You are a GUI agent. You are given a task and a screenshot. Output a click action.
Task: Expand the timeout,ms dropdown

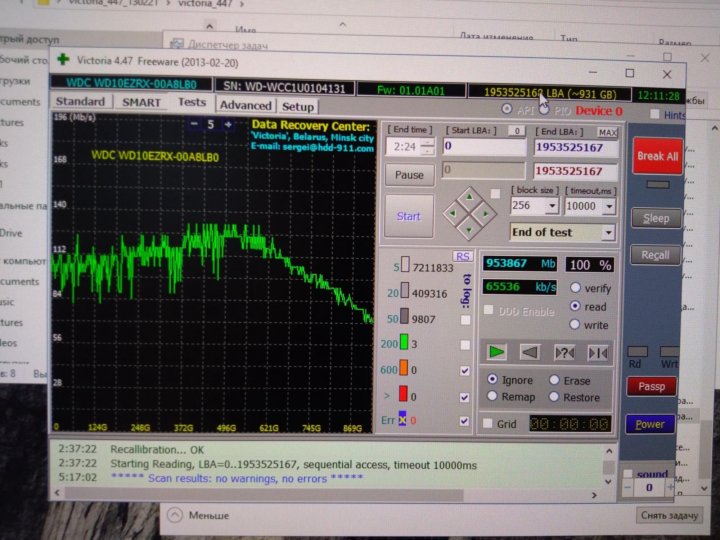[x=608, y=206]
